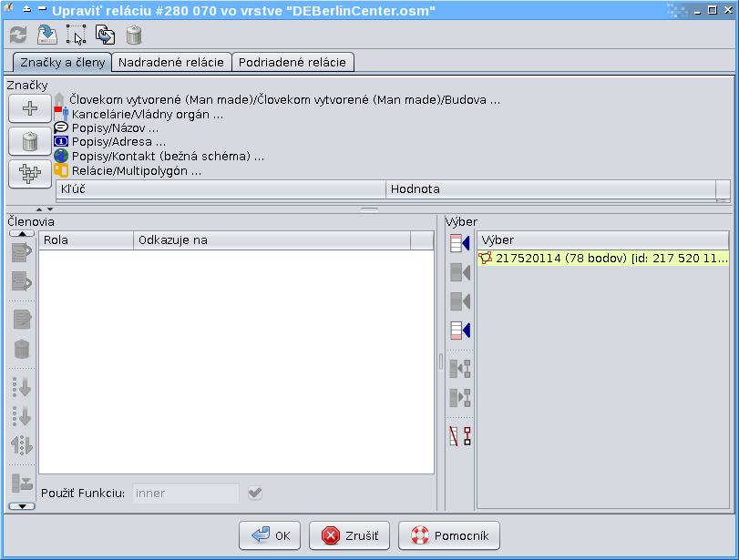Delete selected tag with Značky trash button
The width and height of the screenshot is (739, 560).
click(30, 141)
